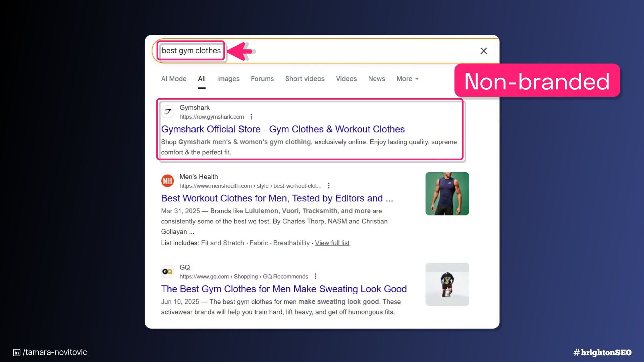
Task: Go to the News tab
Action: pyautogui.click(x=376, y=79)
